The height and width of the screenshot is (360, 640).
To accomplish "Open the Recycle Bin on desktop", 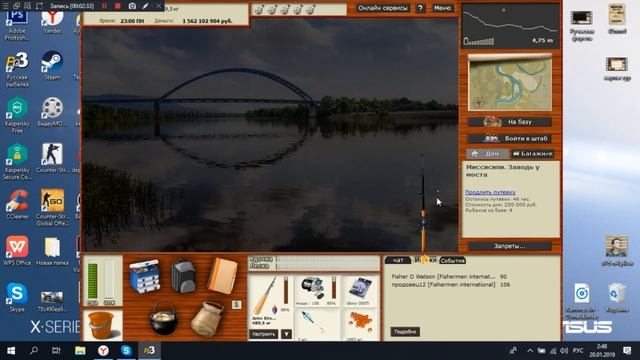I will point(617,298).
